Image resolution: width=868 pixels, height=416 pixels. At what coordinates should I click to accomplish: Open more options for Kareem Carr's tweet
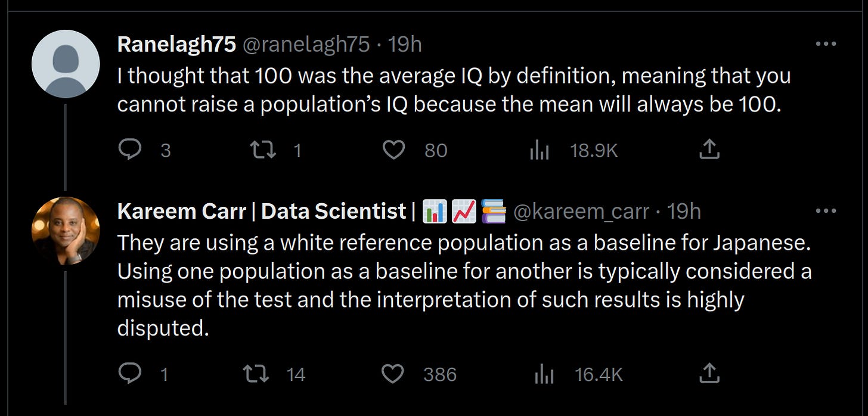(826, 211)
